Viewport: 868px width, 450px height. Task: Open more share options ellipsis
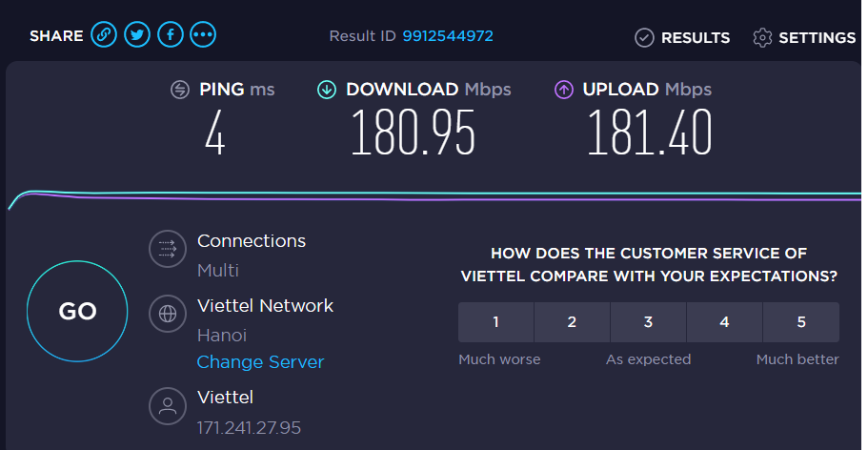[x=203, y=35]
